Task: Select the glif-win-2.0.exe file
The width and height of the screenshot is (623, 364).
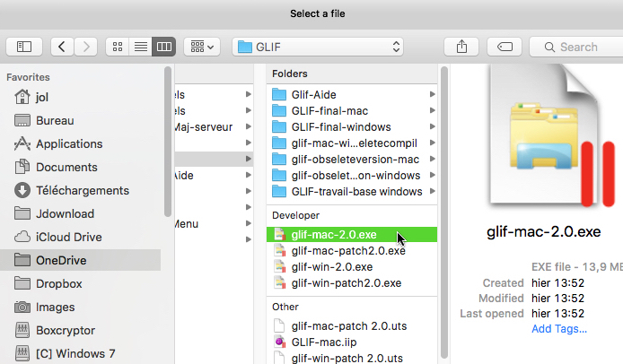Action: point(332,267)
